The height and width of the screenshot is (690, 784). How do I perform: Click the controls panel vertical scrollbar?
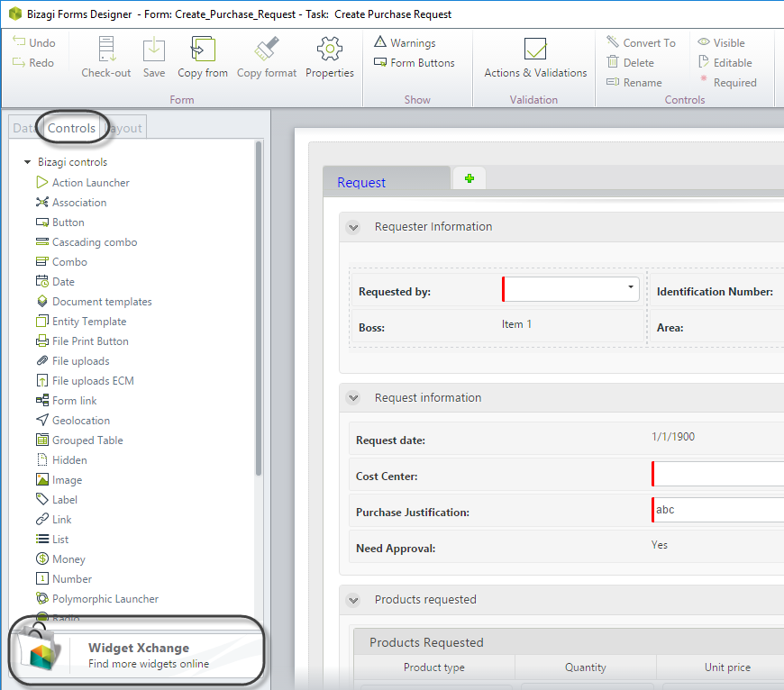coord(259,308)
